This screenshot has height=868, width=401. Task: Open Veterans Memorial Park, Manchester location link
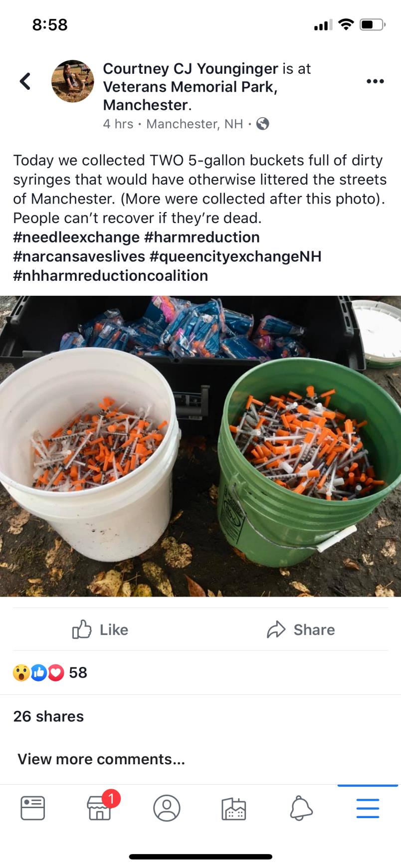(190, 96)
